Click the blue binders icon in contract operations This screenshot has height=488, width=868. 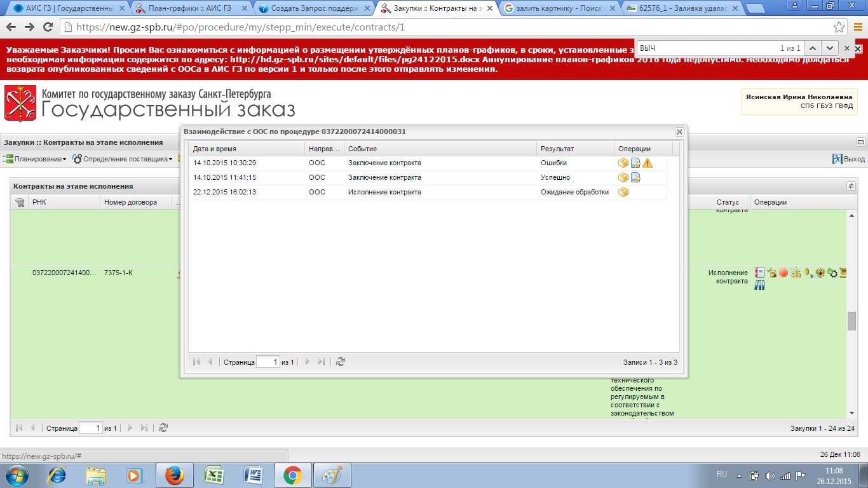(x=760, y=285)
